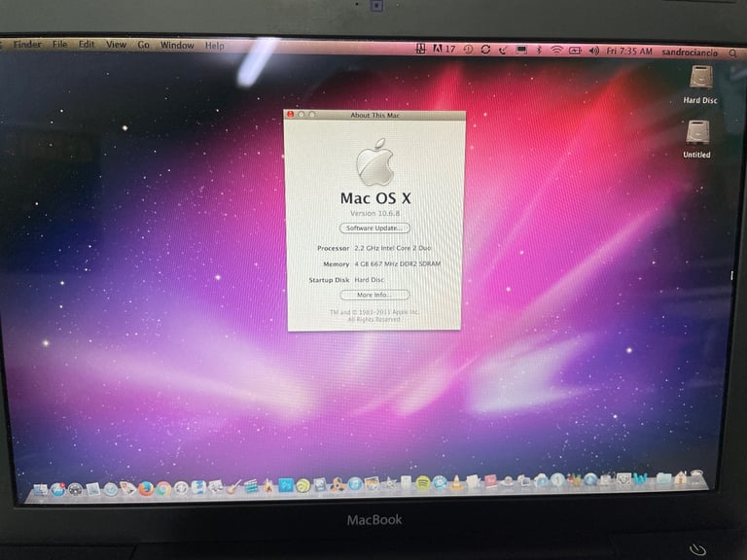Open the Bluetooth status menu
The width and height of the screenshot is (747, 560).
[539, 50]
